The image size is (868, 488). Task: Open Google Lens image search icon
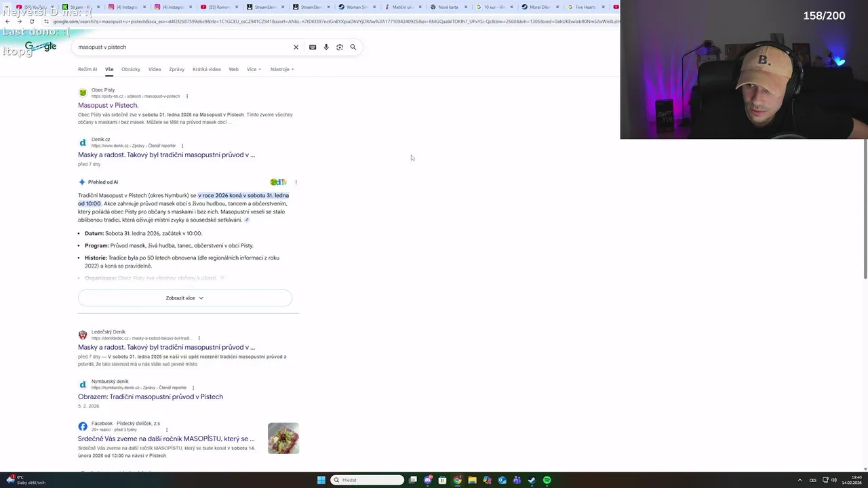coord(340,47)
